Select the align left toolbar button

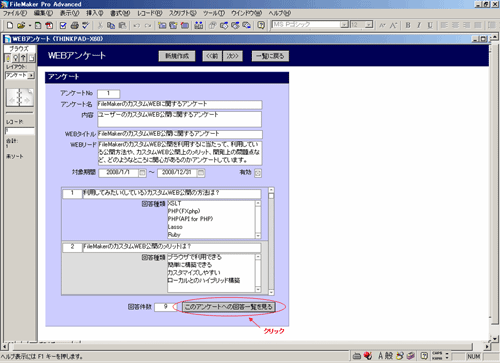pos(444,25)
